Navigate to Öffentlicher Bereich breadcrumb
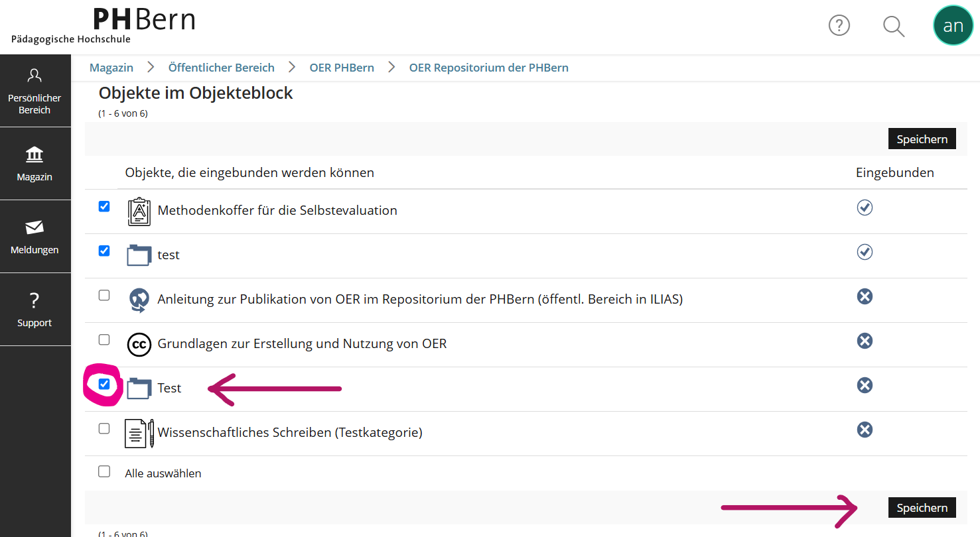This screenshot has height=537, width=980. [x=221, y=68]
